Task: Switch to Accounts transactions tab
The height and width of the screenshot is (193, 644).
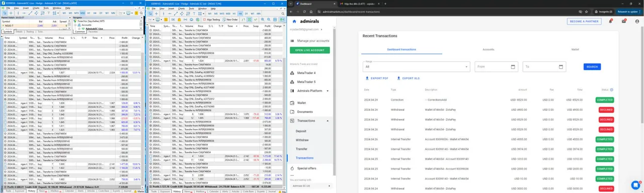Action: (488, 49)
